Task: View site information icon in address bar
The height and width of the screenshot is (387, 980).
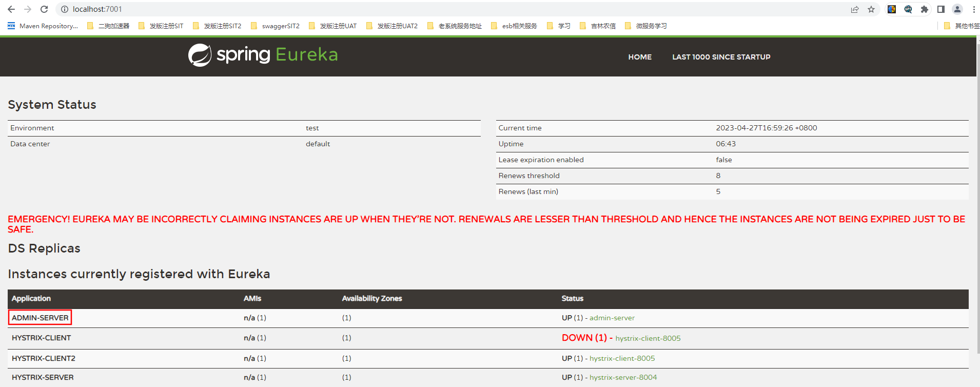Action: click(x=65, y=9)
